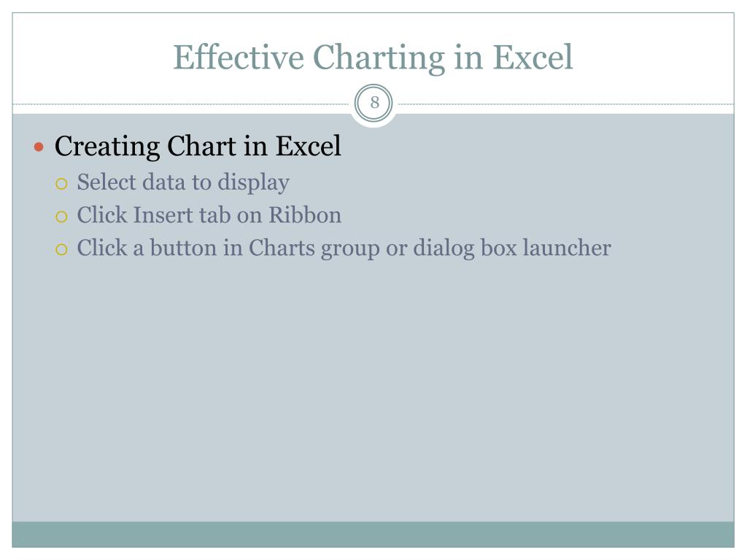Select the Effective Charting in Excel title
Viewport: 747px width, 560px height.
click(373, 58)
